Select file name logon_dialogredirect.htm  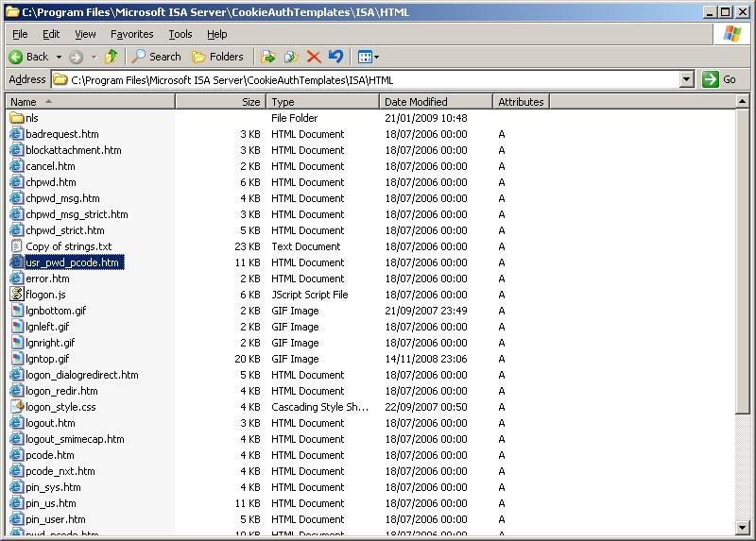pos(82,375)
